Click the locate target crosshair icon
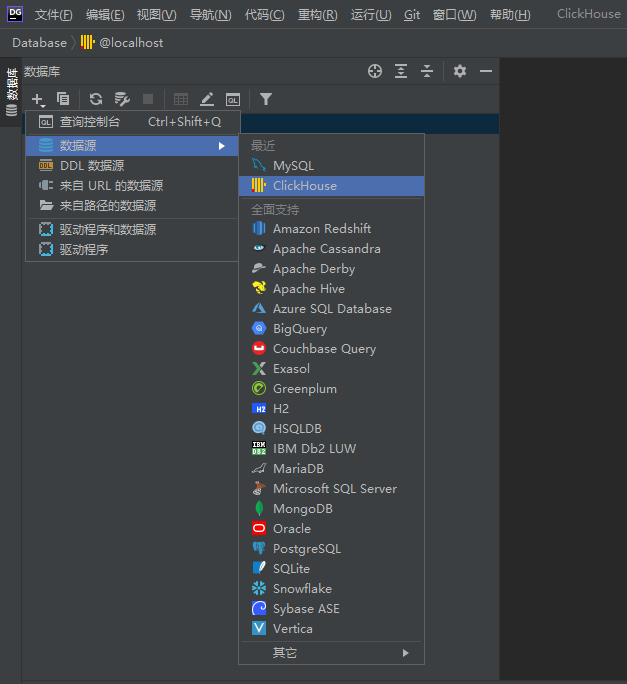The height and width of the screenshot is (684, 627). [x=375, y=71]
